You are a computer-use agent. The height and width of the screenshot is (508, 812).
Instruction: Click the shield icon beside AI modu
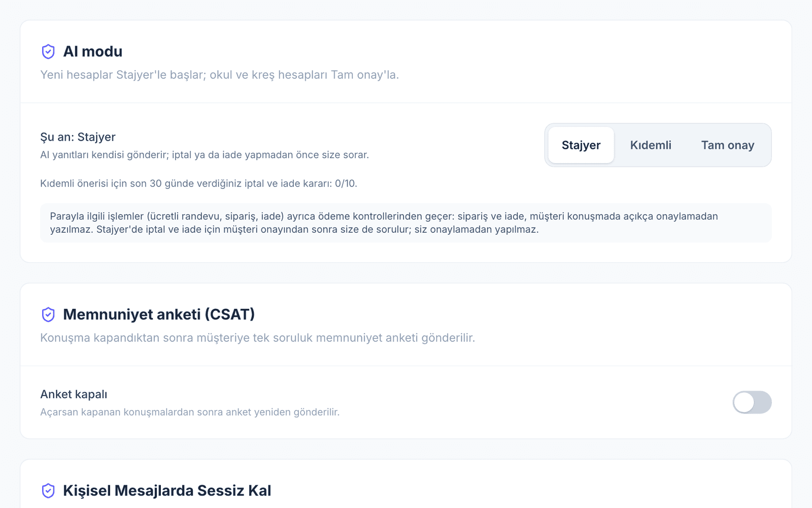click(48, 51)
